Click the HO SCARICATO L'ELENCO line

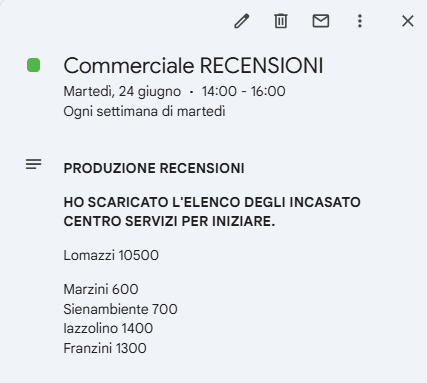pyautogui.click(x=212, y=202)
